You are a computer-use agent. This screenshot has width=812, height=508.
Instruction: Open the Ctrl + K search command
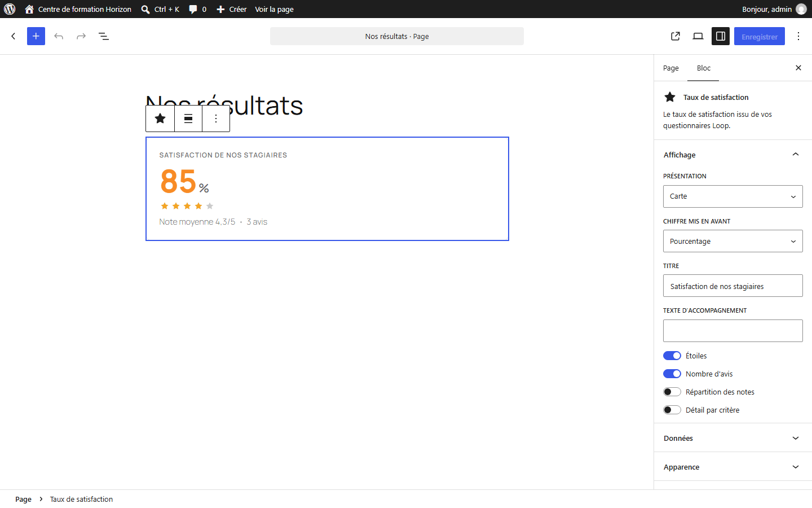tap(160, 9)
